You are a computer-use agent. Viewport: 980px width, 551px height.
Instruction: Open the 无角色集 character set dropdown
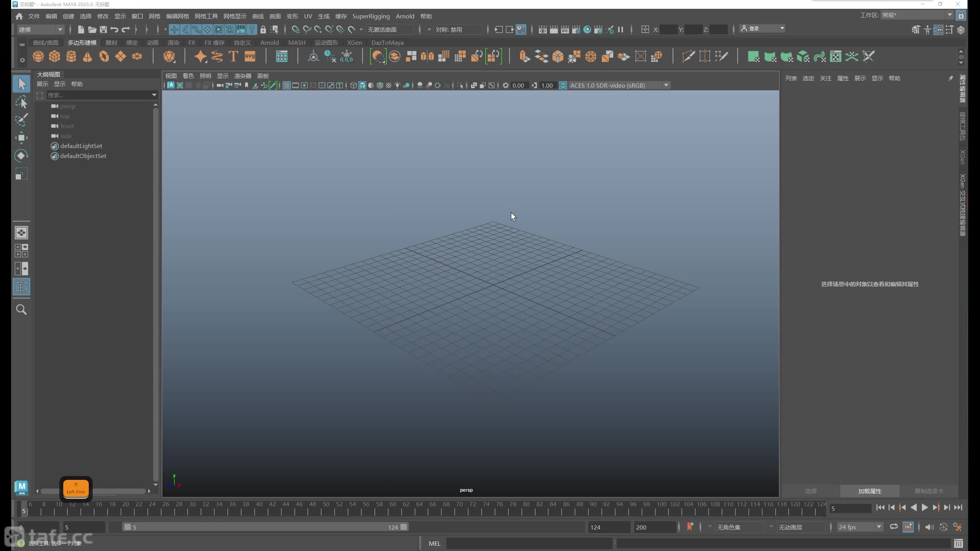(x=739, y=527)
